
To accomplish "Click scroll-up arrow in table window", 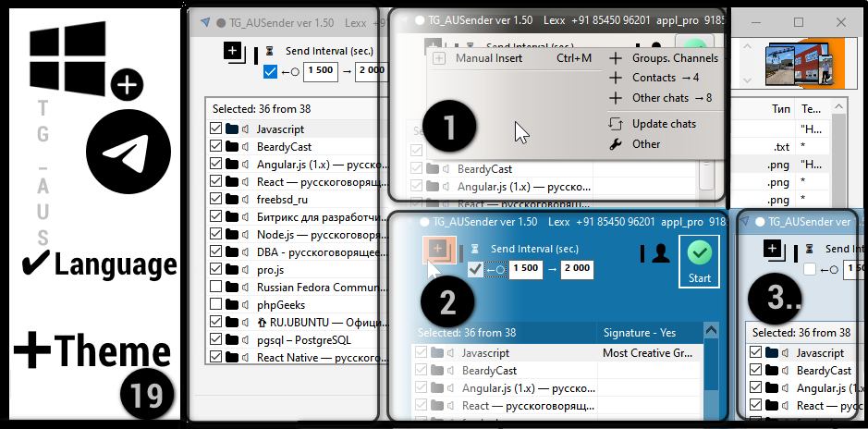I will pos(840,105).
